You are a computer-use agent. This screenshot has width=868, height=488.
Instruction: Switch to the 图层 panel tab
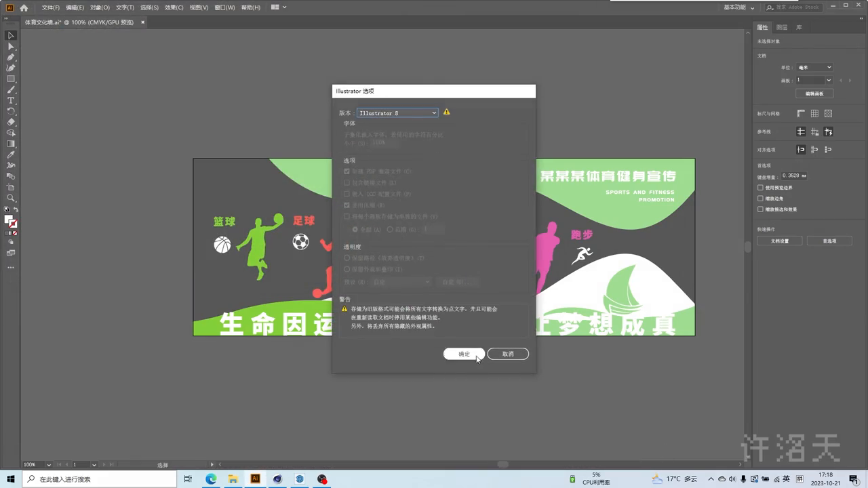point(782,27)
